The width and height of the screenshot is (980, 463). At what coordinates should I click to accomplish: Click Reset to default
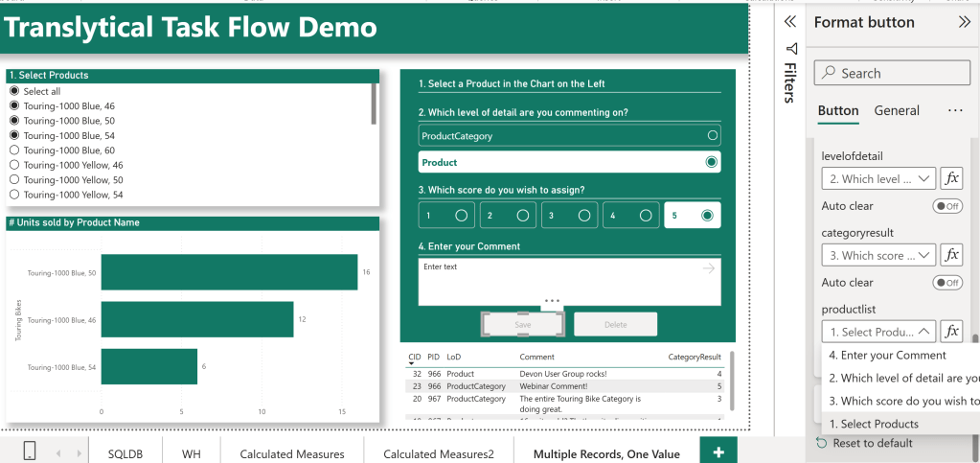click(872, 443)
